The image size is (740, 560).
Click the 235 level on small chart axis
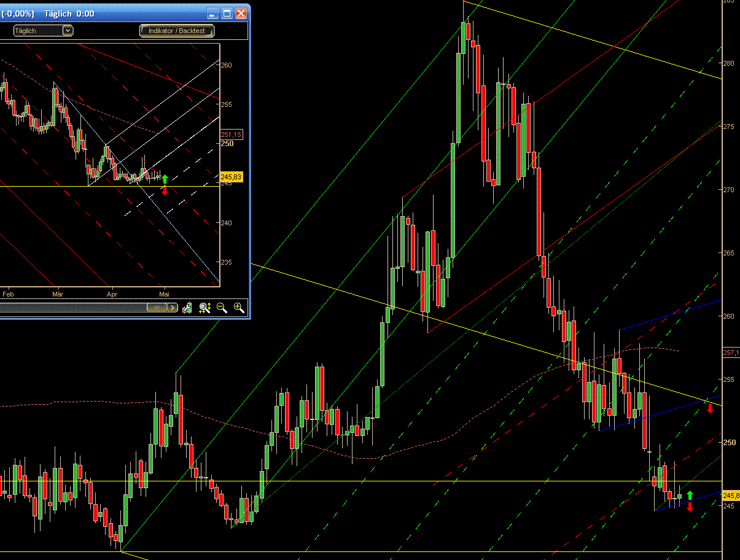tap(227, 262)
